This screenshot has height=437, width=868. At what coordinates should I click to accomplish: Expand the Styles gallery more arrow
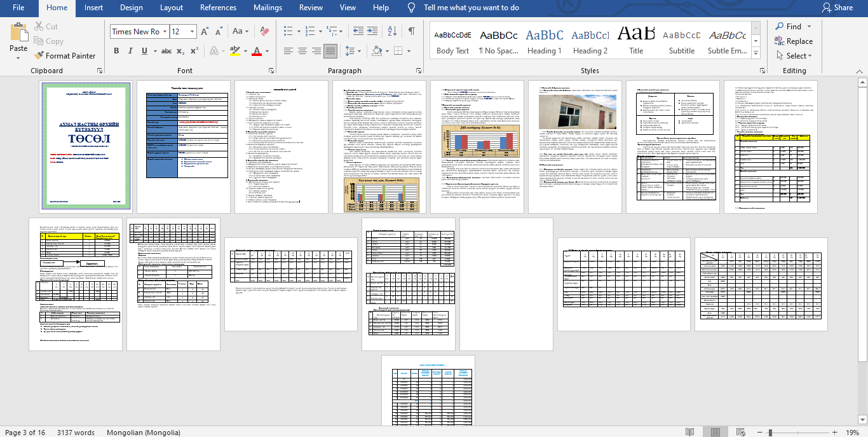[x=759, y=57]
